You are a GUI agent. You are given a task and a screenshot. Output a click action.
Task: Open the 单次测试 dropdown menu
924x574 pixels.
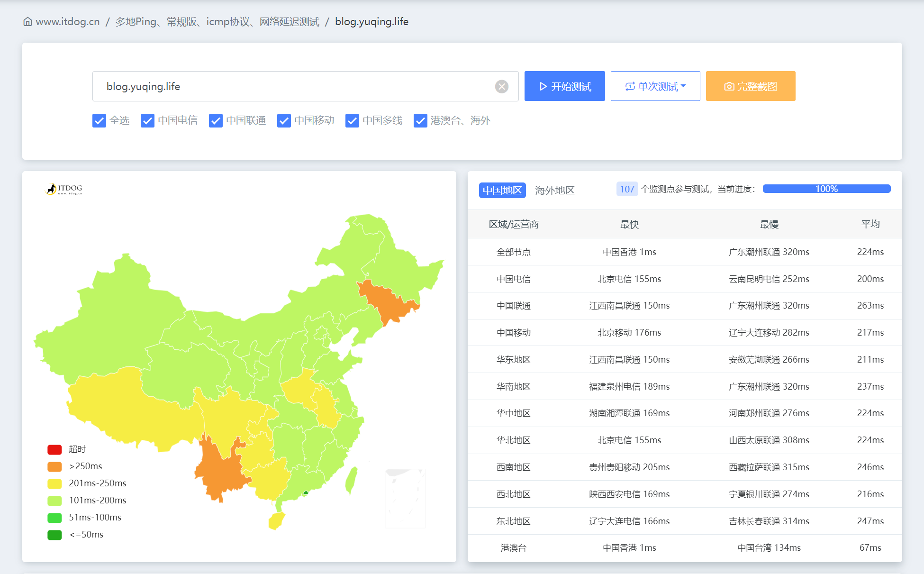[655, 86]
